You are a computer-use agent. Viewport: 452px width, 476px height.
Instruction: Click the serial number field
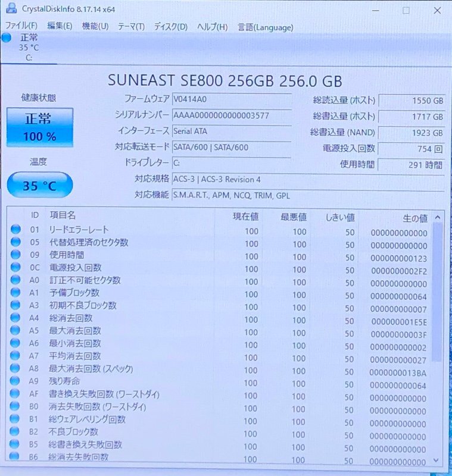point(232,115)
